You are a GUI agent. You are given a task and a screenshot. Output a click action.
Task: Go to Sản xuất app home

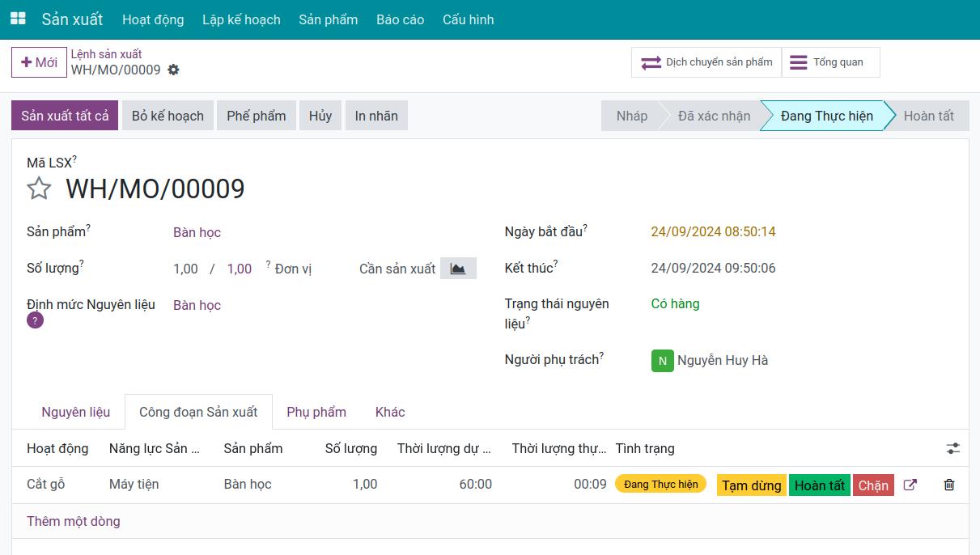(73, 19)
